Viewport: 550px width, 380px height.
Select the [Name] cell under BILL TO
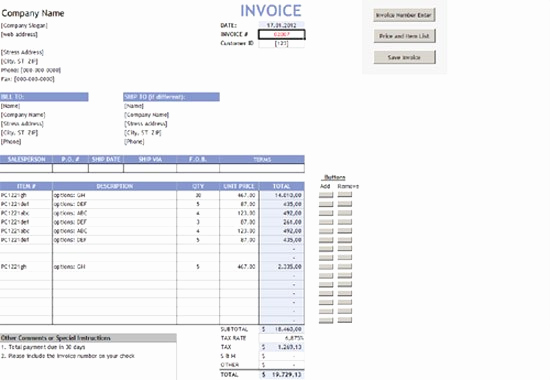(x=11, y=106)
